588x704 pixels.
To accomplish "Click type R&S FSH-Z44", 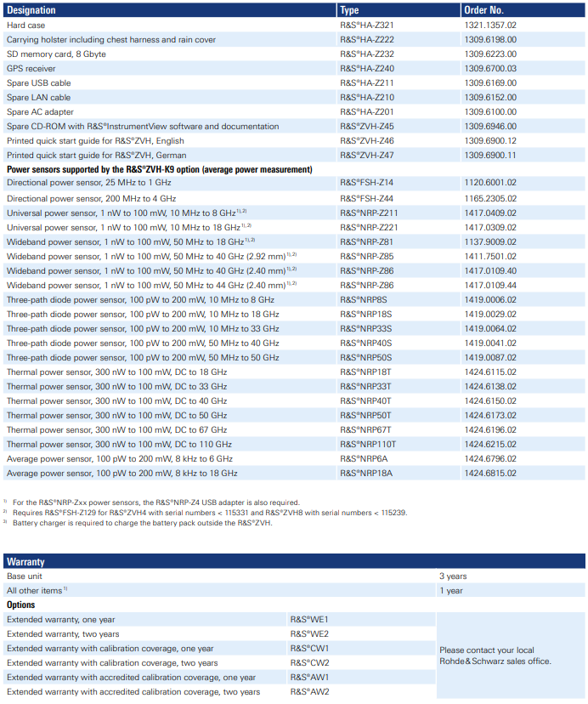I will 366,198.
